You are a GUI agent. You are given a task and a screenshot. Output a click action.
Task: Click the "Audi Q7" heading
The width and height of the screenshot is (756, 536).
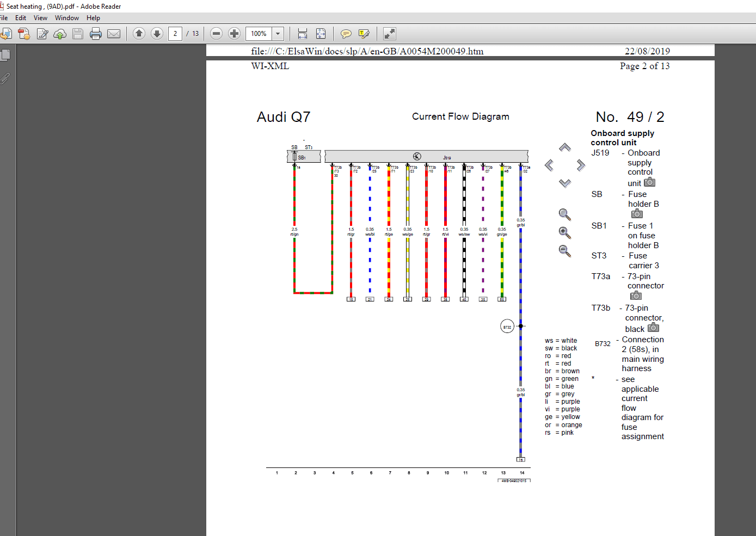click(x=284, y=117)
